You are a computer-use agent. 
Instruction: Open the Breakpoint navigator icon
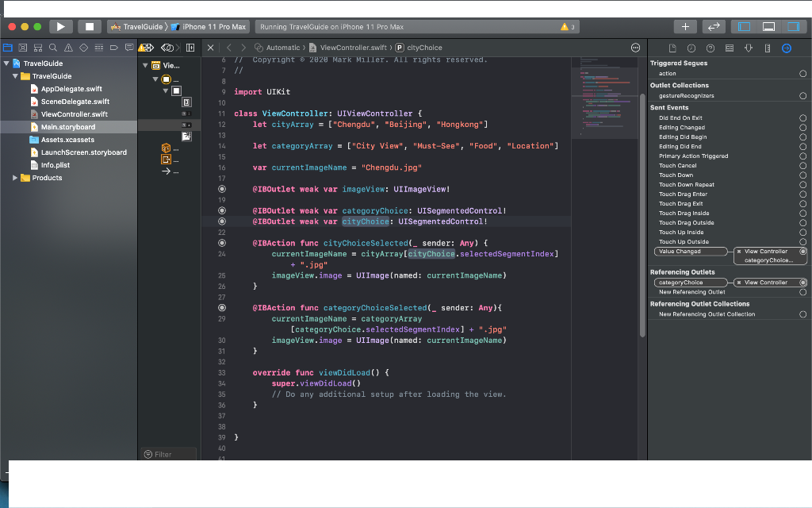114,47
